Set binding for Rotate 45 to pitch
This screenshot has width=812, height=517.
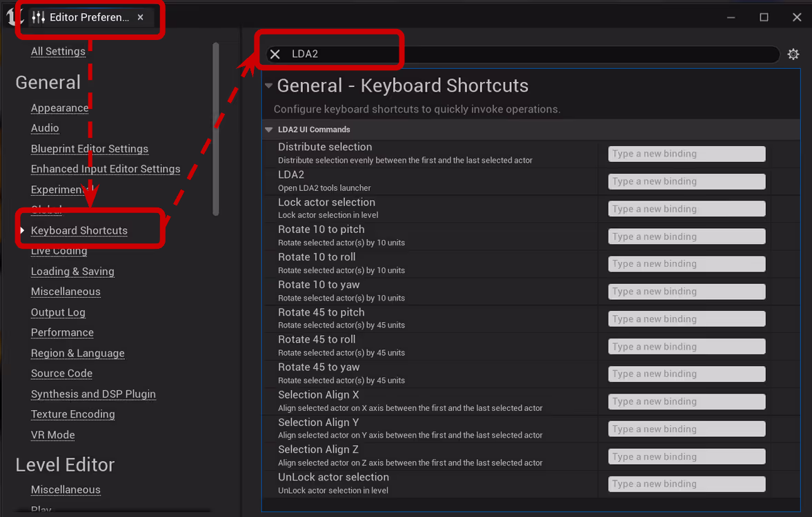686,318
